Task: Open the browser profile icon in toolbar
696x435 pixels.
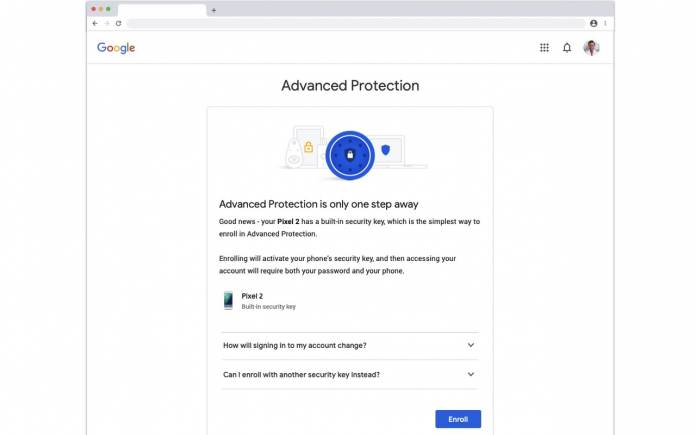Action: (593, 23)
